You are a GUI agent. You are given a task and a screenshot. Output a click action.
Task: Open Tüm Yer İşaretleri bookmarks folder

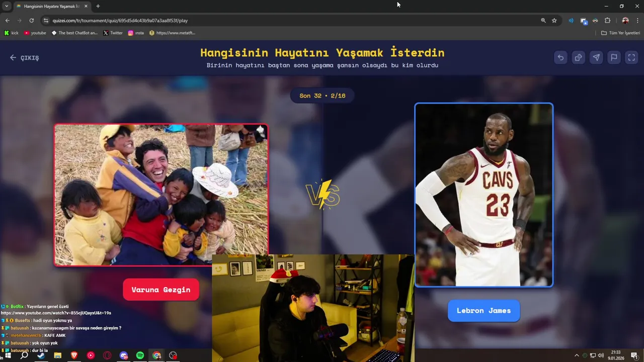coord(620,33)
